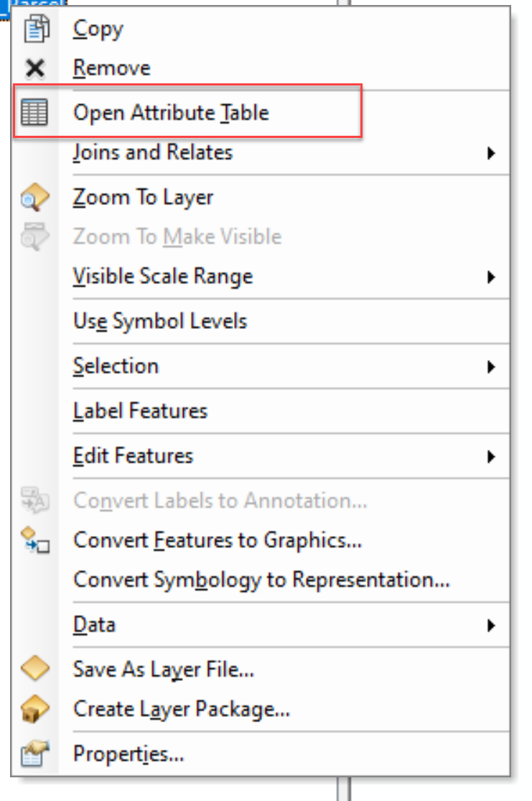Expand the Visible Scale Range submenu arrow
This screenshot has height=801, width=532.
coord(491,277)
